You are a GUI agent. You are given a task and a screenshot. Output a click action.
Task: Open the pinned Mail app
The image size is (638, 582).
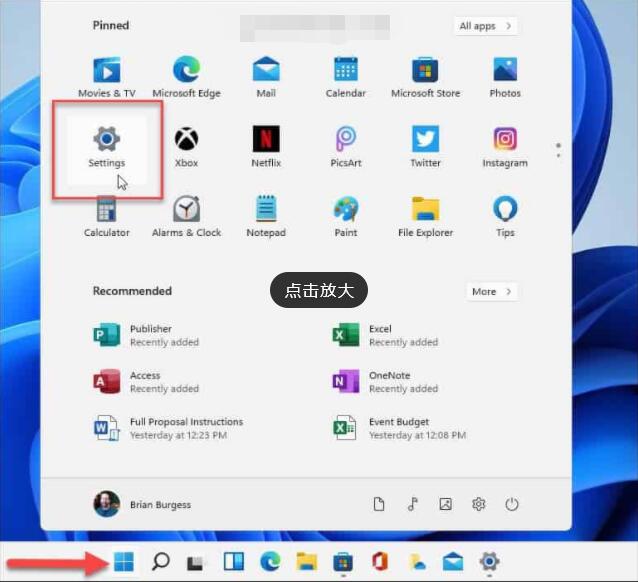point(266,78)
